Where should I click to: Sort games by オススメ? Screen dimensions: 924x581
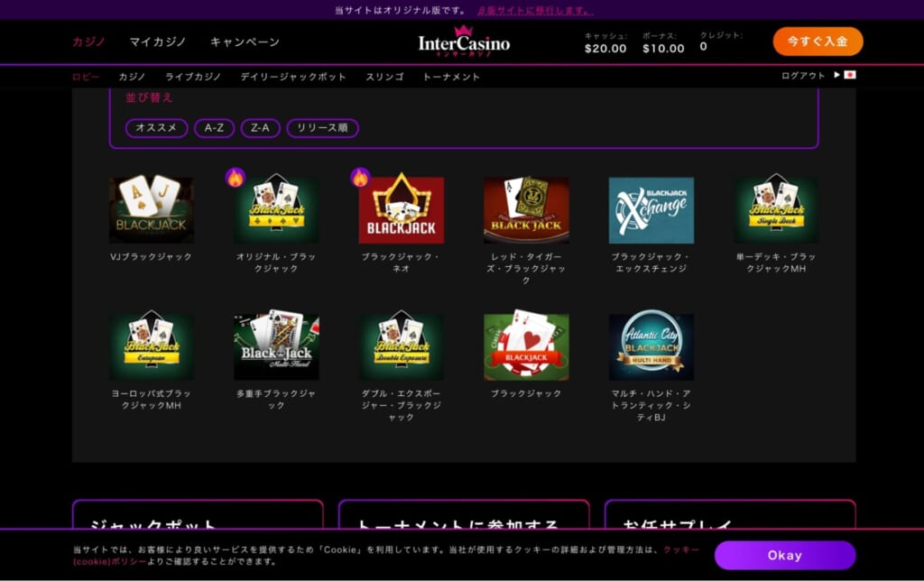[156, 128]
